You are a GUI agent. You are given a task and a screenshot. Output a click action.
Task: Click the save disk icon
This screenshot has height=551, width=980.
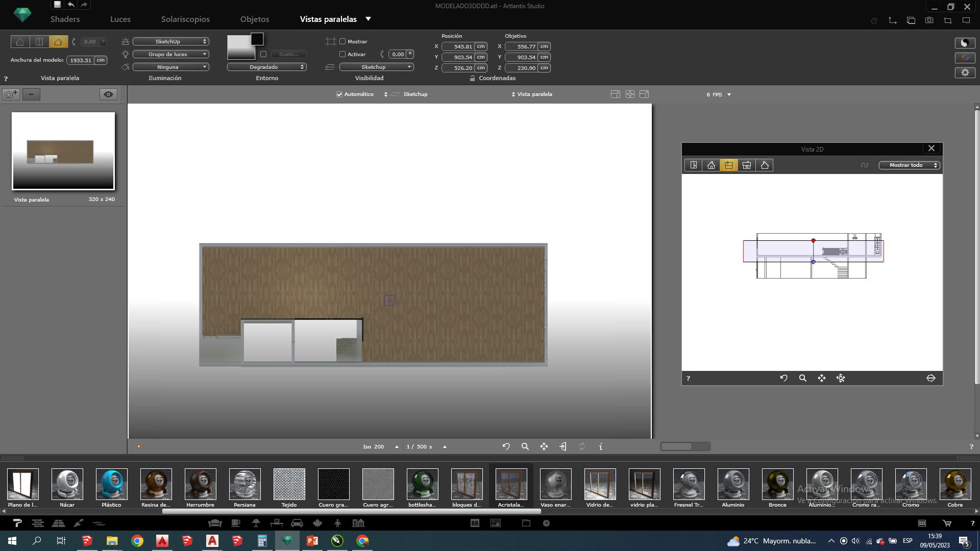point(57,5)
